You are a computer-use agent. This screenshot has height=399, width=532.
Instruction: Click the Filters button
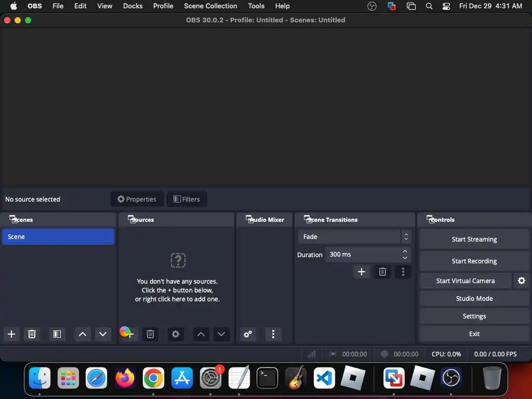click(187, 199)
